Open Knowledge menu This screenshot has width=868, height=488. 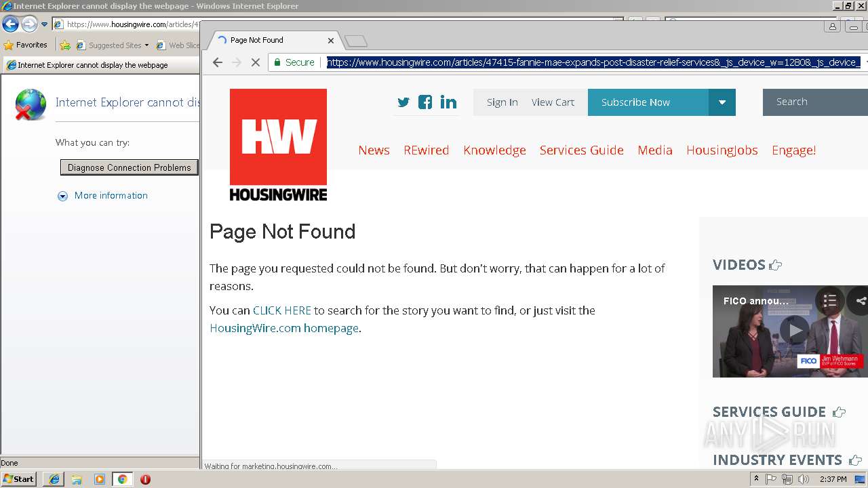pos(494,150)
